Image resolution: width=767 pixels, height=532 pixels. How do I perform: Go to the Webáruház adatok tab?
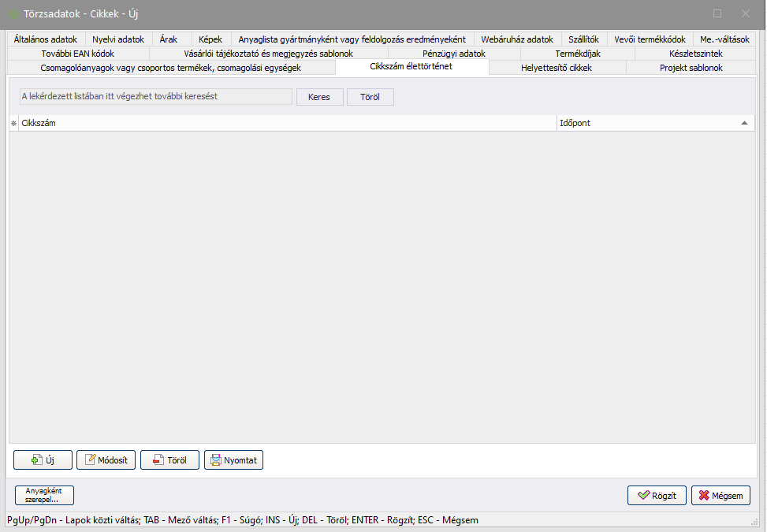517,39
